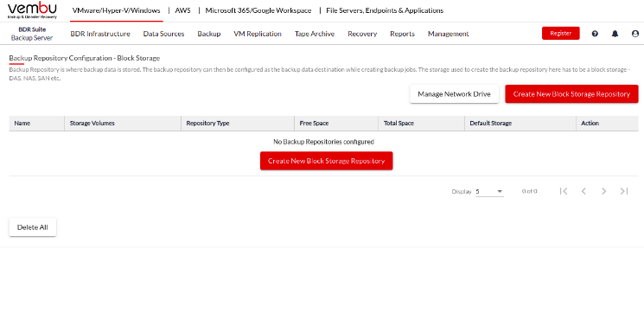This screenshot has height=332, width=644.
Task: Go to next page arrow
Action: click(603, 191)
